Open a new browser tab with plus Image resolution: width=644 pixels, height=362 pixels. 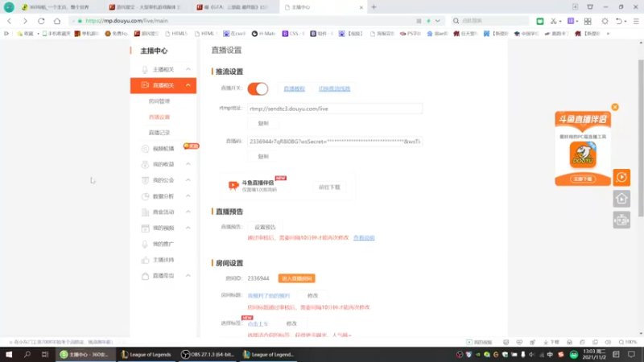click(374, 7)
